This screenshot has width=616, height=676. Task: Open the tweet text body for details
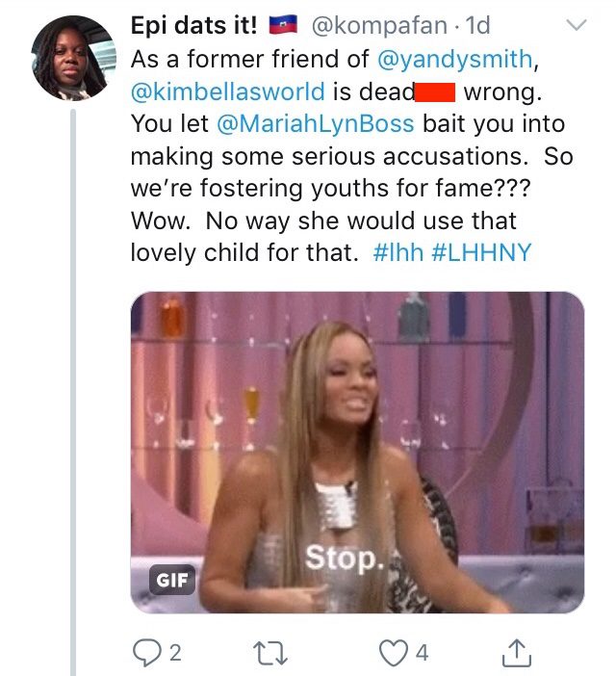(x=351, y=156)
